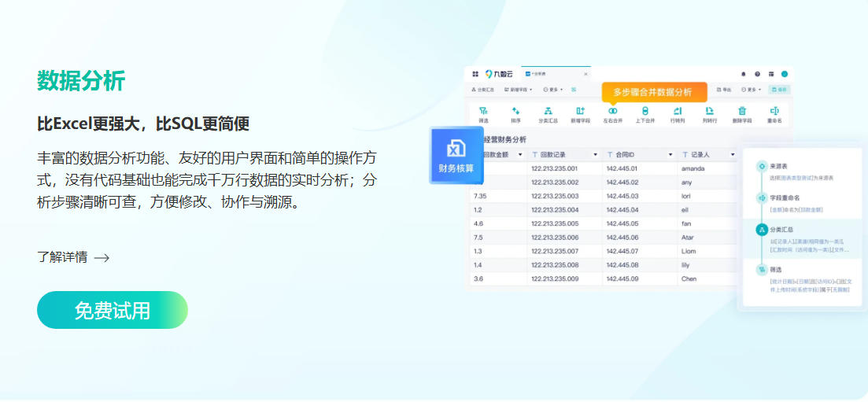The width and height of the screenshot is (868, 402).
Task: Click the 导出 export button
Action: [724, 89]
